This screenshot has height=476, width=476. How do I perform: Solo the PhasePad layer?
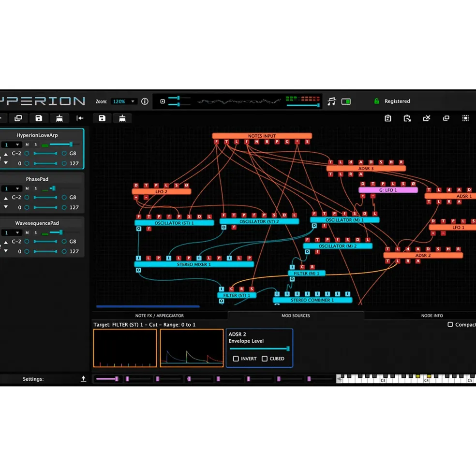click(x=36, y=188)
